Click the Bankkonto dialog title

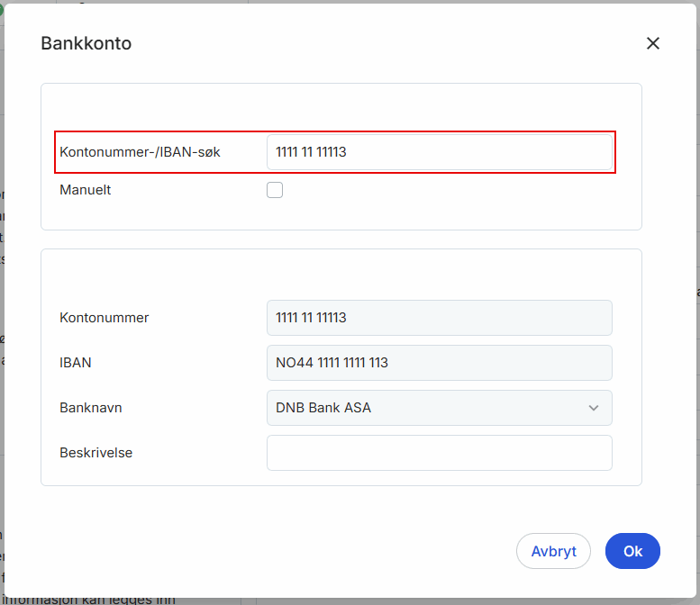click(x=86, y=43)
